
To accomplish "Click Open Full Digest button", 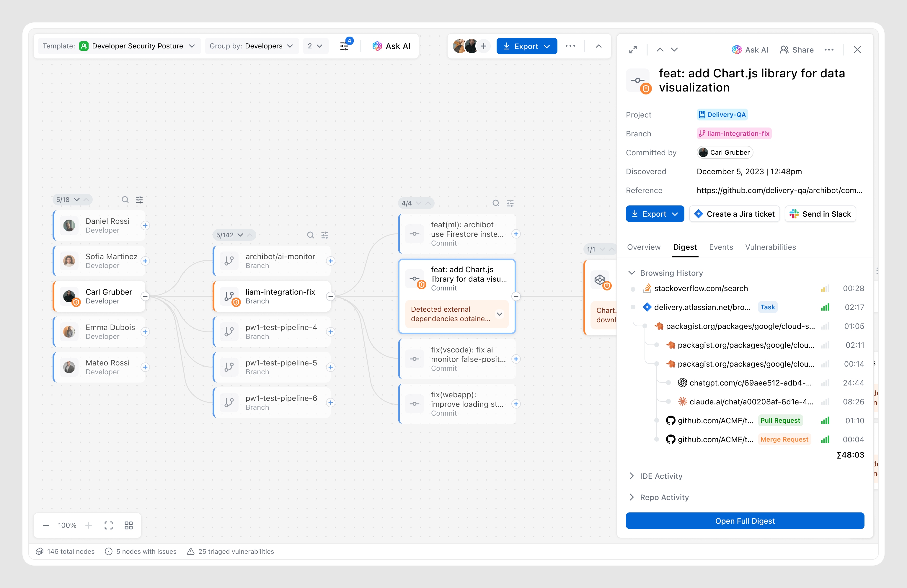I will [745, 521].
